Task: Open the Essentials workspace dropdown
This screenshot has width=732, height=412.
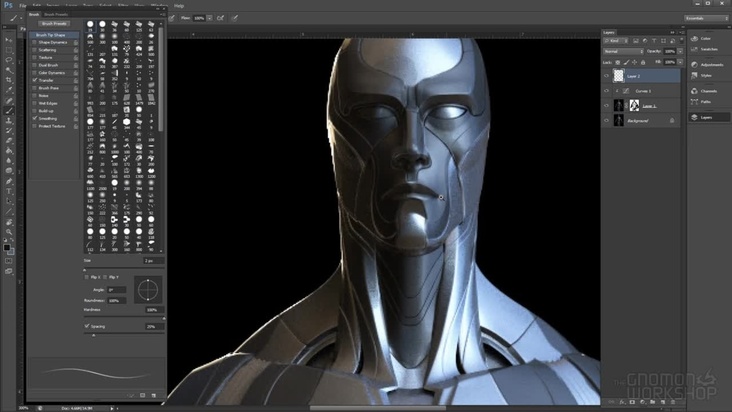Action: [706, 17]
